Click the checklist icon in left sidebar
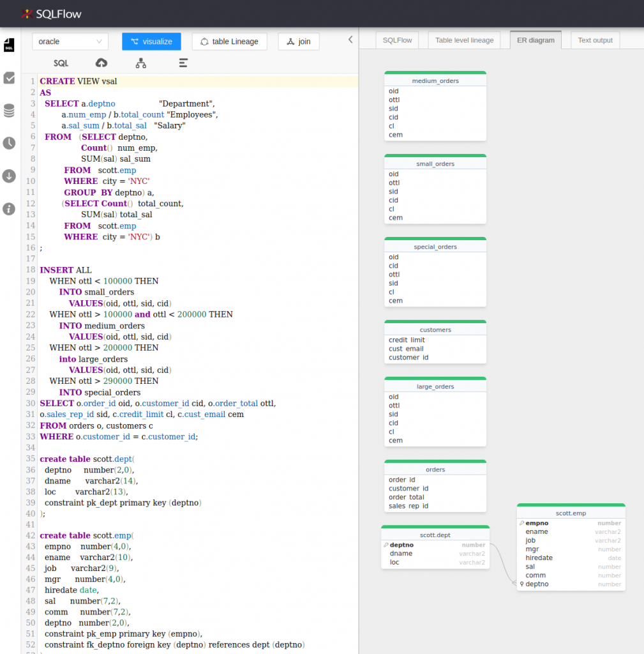The width and height of the screenshot is (644, 654). (x=9, y=78)
